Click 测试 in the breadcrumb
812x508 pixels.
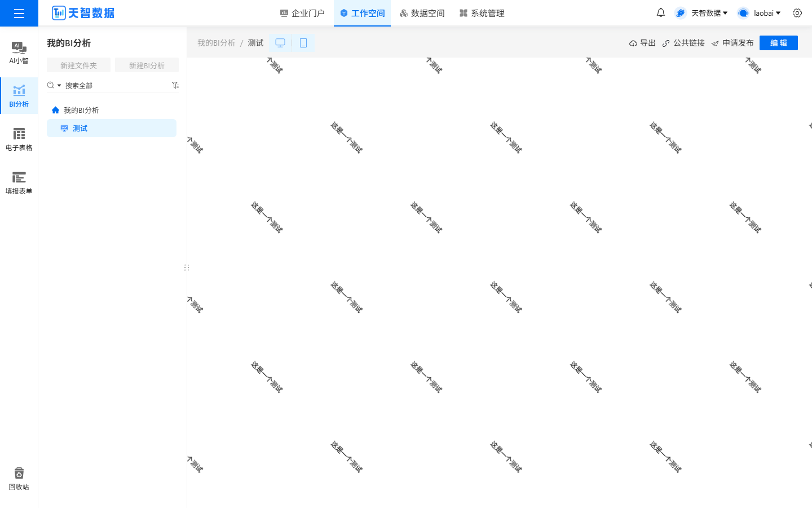pos(255,43)
